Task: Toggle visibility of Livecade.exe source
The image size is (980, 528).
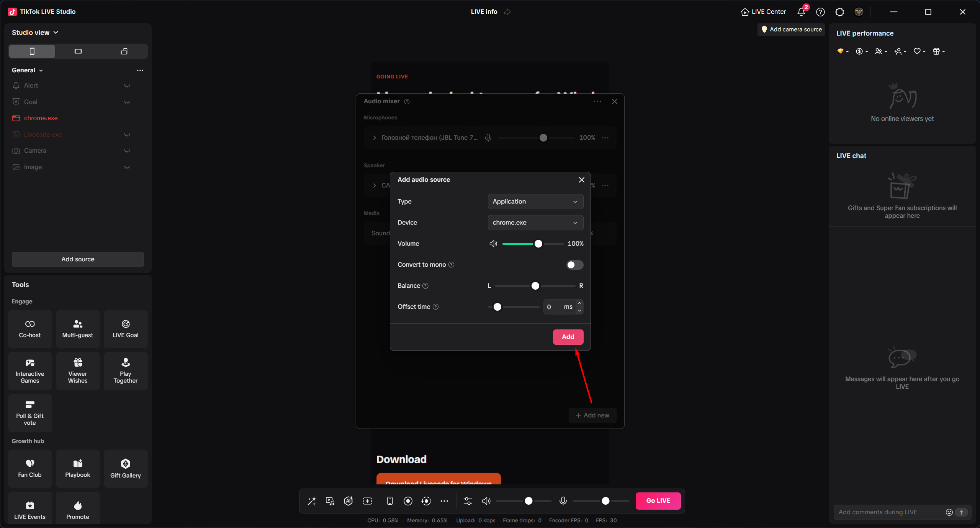Action: click(x=127, y=135)
